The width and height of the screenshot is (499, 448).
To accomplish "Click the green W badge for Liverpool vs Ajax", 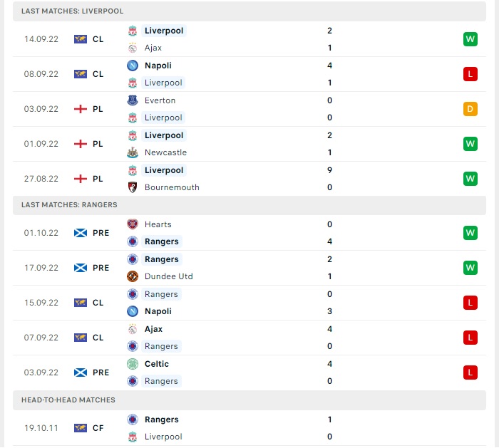I will [470, 39].
